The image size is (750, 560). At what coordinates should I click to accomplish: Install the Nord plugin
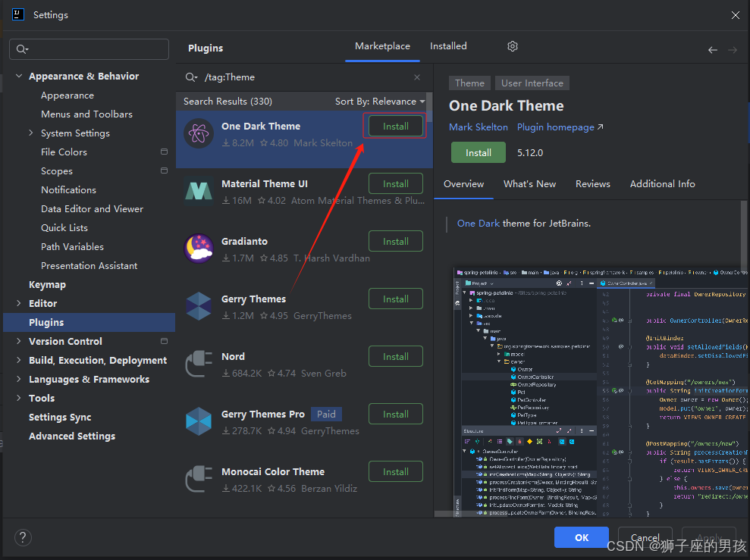396,356
